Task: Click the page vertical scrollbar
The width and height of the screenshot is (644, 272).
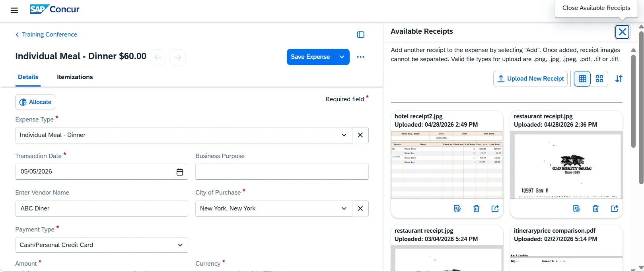Action: coord(641,107)
